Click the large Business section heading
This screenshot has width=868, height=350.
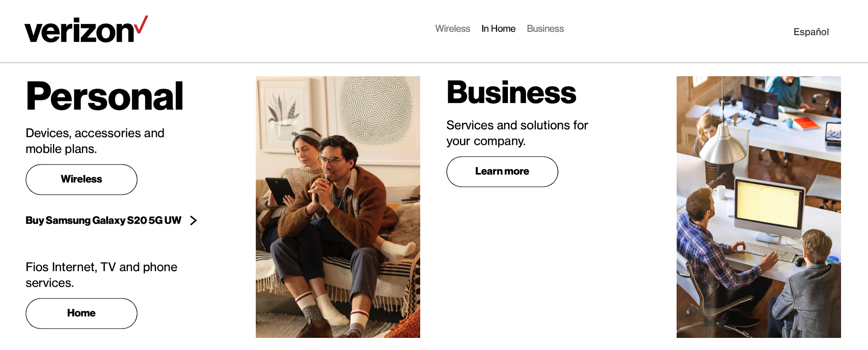pyautogui.click(x=511, y=92)
